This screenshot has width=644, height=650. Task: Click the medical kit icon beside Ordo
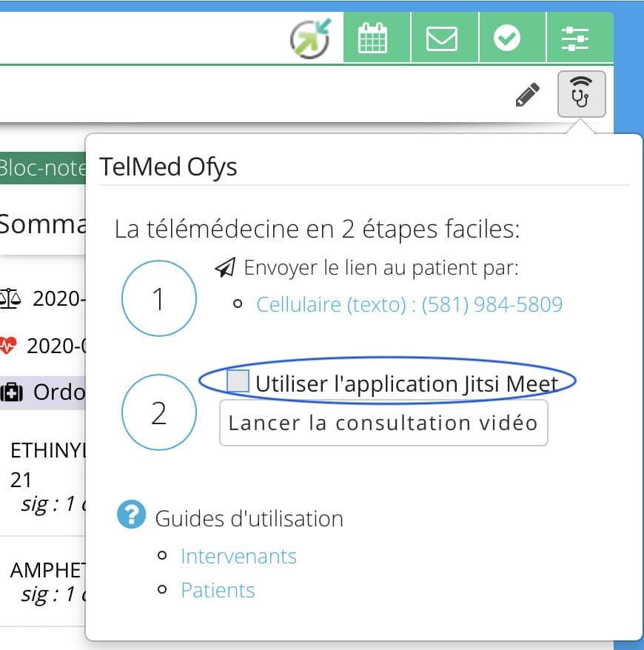12,392
